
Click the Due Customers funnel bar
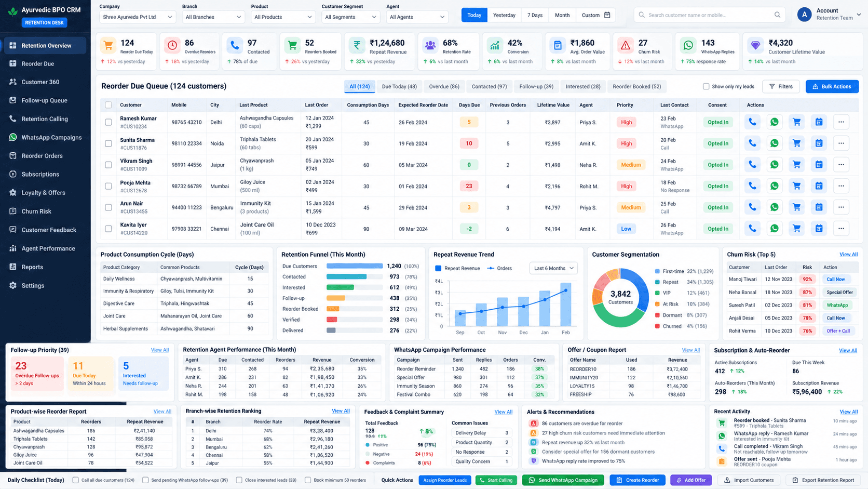[x=355, y=266]
